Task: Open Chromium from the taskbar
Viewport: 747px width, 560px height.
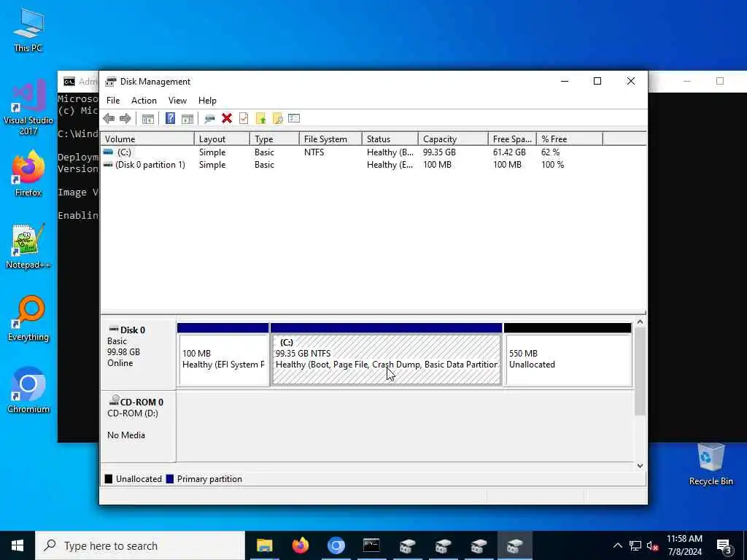Action: click(336, 545)
